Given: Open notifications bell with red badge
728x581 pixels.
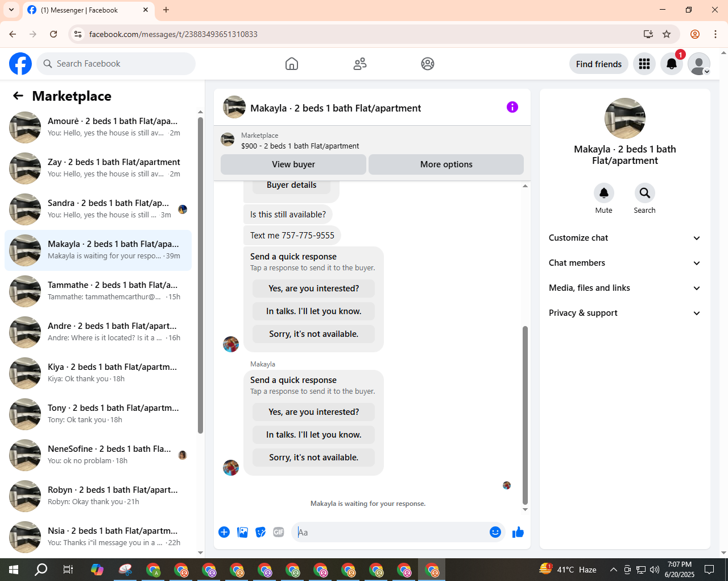Looking at the screenshot, I should pyautogui.click(x=672, y=64).
